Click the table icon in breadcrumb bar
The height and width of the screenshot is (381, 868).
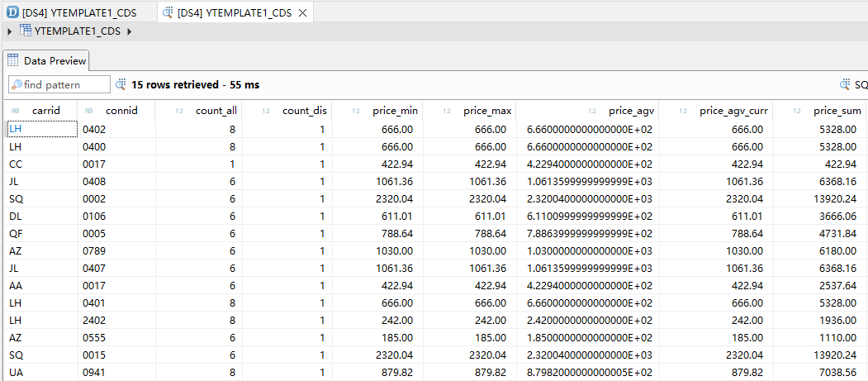tap(26, 31)
